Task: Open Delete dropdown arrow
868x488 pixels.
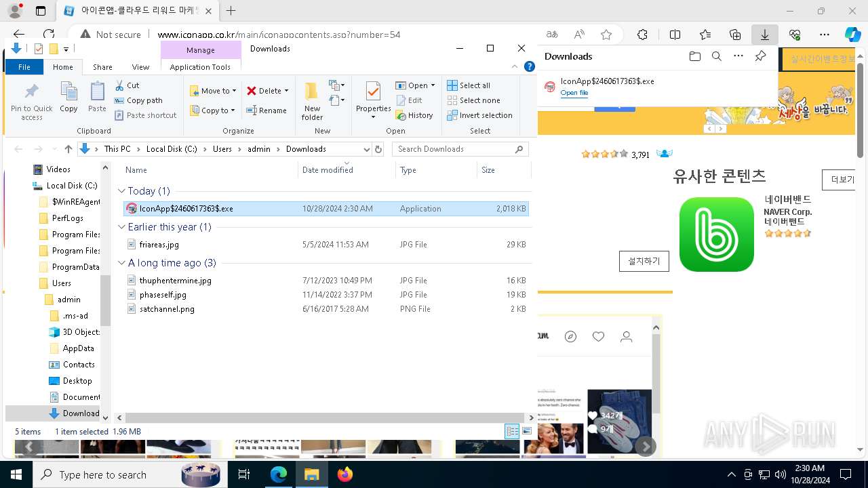Action: coord(286,91)
